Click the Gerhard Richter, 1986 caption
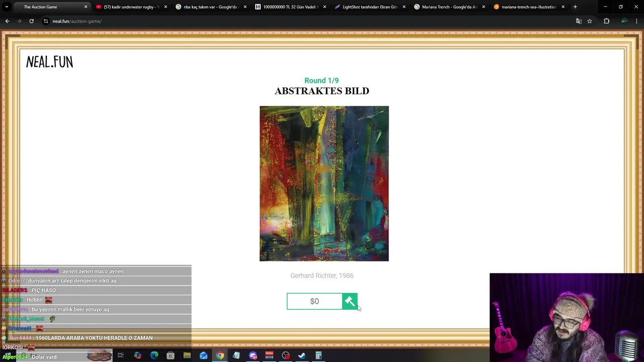 [x=322, y=276]
